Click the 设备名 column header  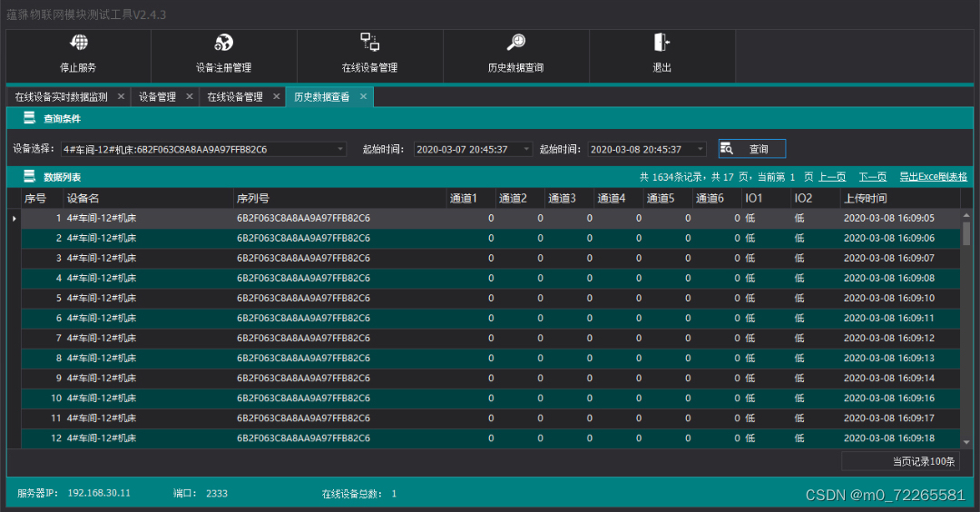point(148,198)
